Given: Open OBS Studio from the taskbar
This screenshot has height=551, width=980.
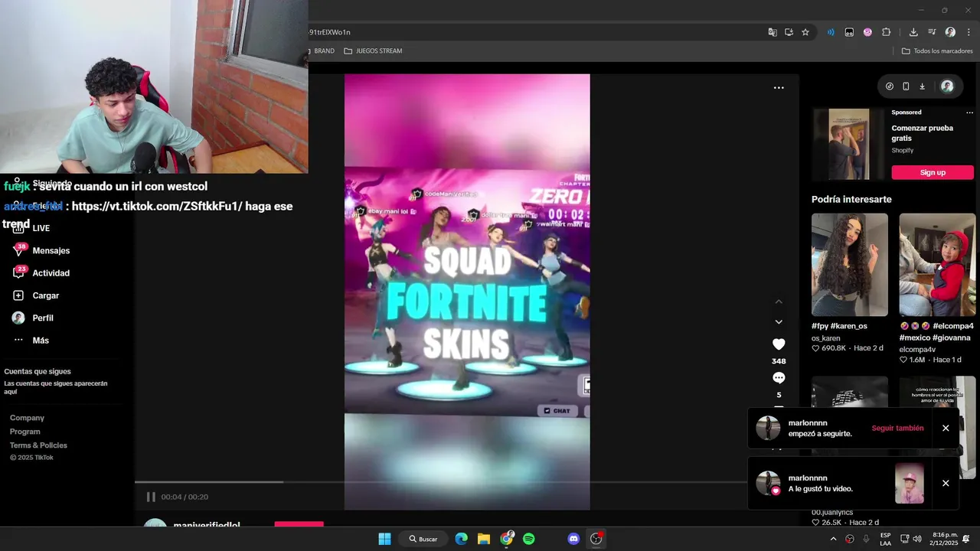Looking at the screenshot, I should pos(596,539).
